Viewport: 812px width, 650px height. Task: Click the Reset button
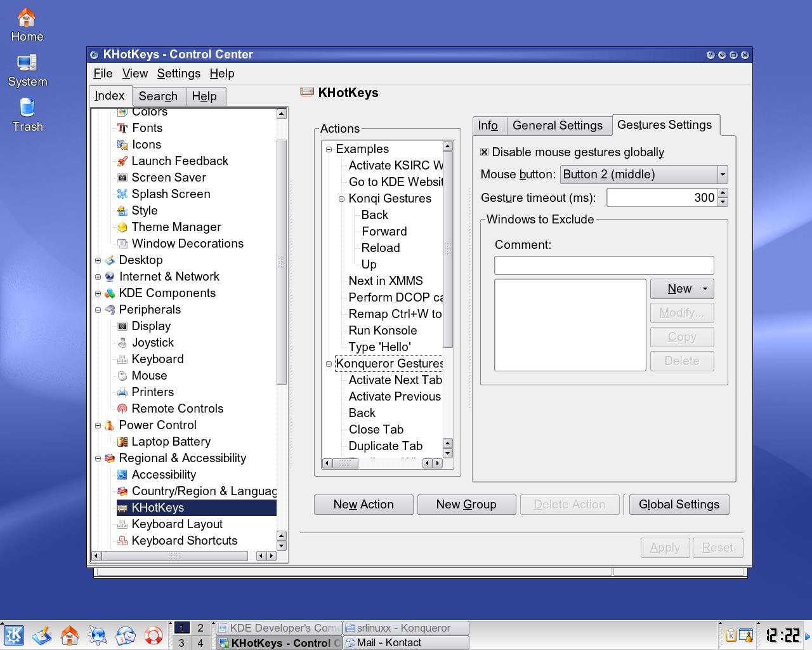tap(717, 548)
